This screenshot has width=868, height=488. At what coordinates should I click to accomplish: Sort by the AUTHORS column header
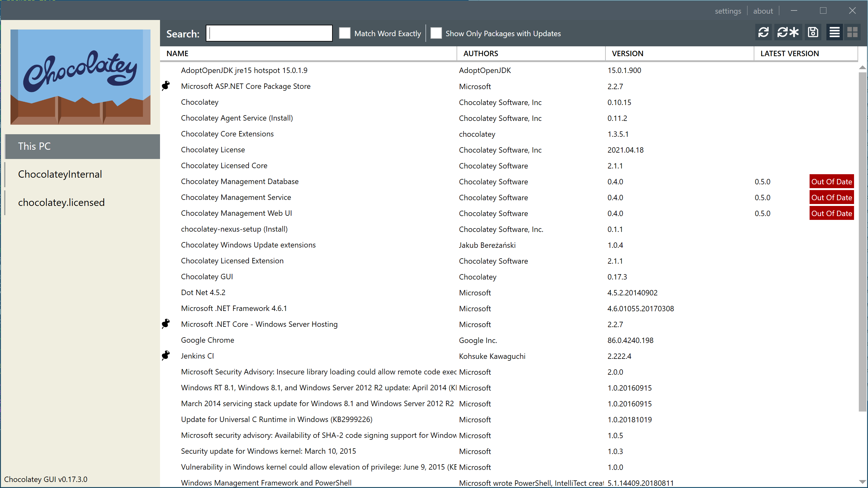pos(531,54)
